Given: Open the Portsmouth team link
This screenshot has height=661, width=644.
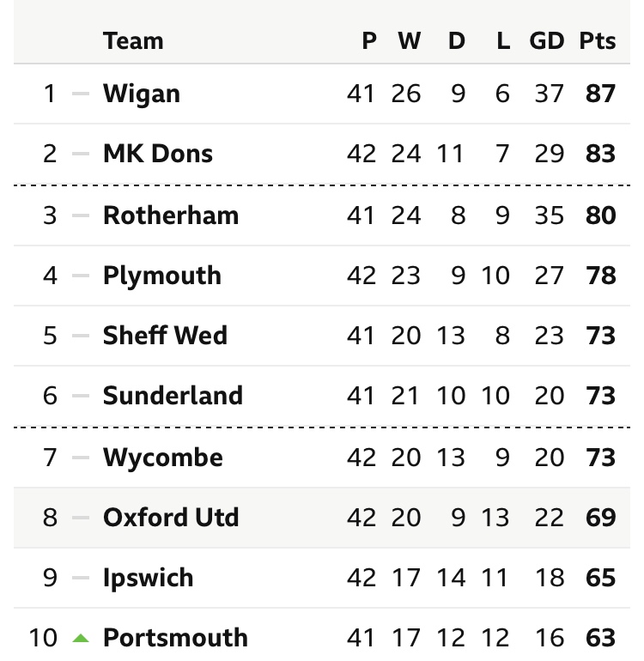Looking at the screenshot, I should click(175, 638).
